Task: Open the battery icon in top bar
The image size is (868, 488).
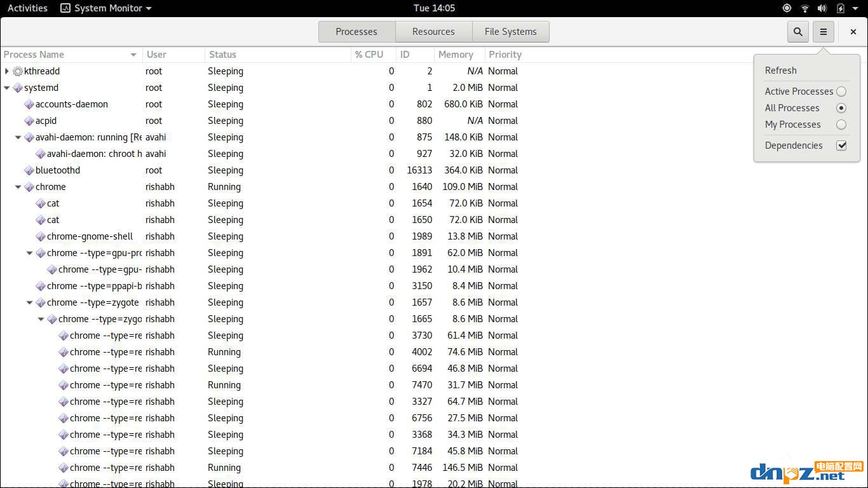Action: pyautogui.click(x=840, y=8)
